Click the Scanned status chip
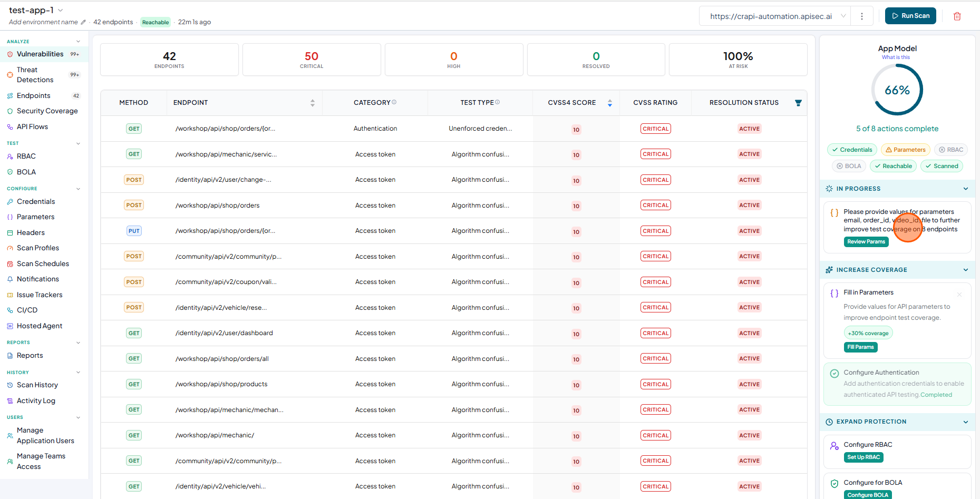The height and width of the screenshot is (499, 980). pos(942,166)
